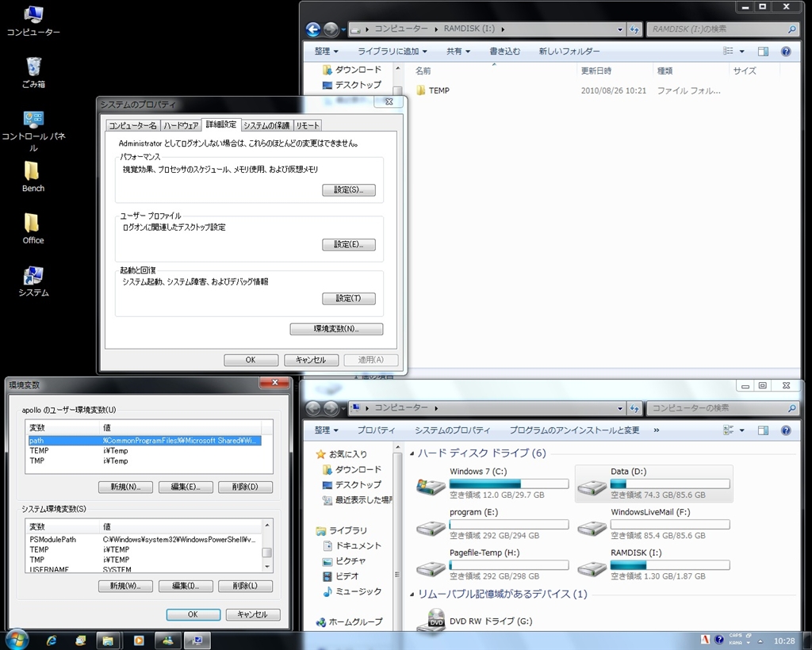Open the Bench folder on desktop
This screenshot has height=650, width=812.
[33, 177]
